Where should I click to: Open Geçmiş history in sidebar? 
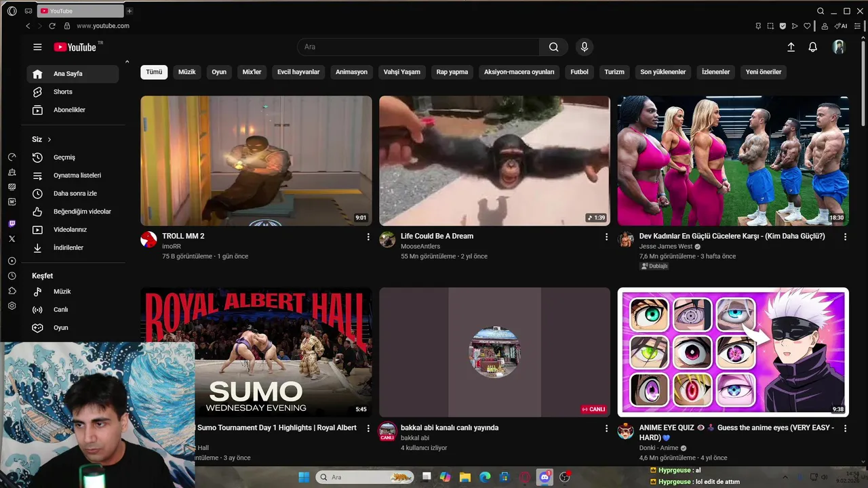73,157
